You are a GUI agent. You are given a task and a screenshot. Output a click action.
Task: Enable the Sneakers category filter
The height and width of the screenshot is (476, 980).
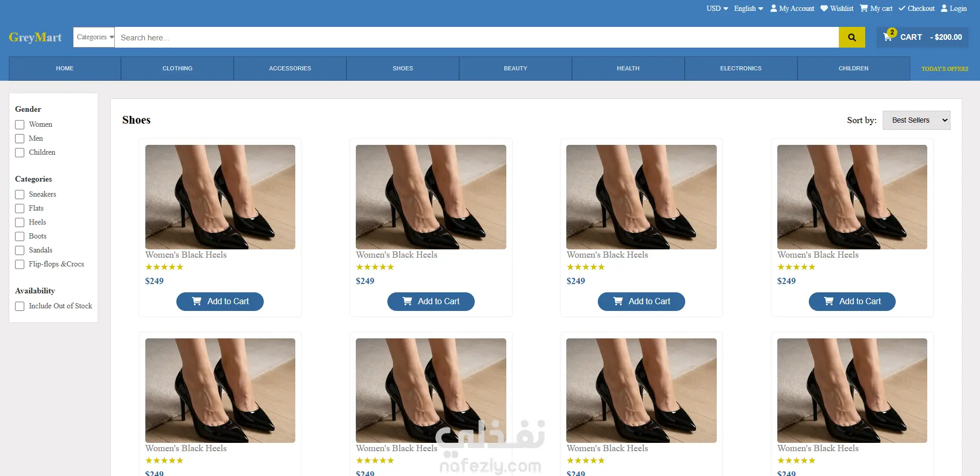pos(20,195)
